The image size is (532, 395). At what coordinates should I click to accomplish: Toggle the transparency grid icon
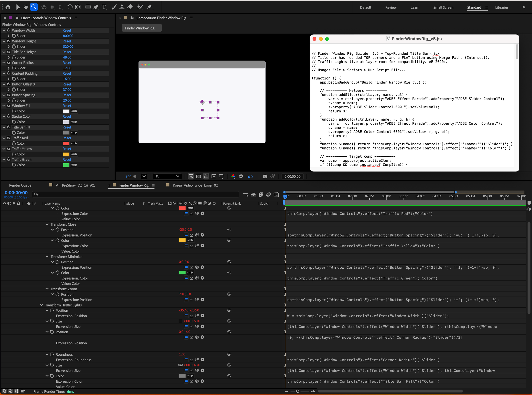pos(198,177)
